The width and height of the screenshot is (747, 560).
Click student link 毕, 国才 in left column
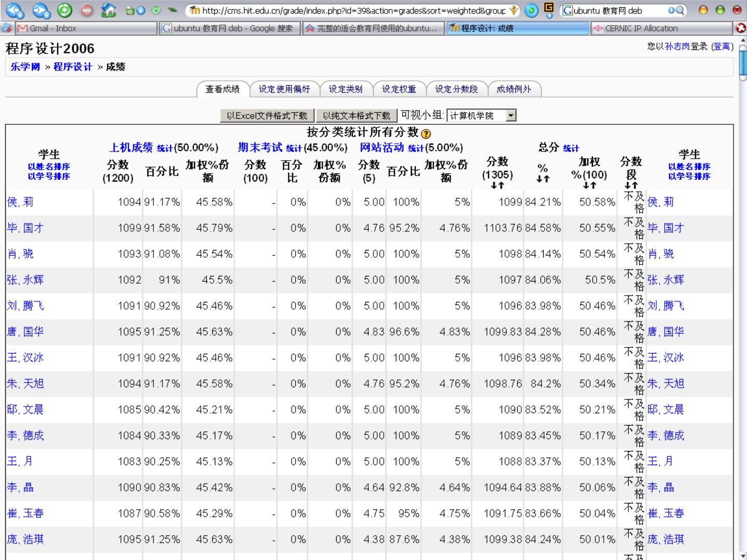[x=25, y=228]
